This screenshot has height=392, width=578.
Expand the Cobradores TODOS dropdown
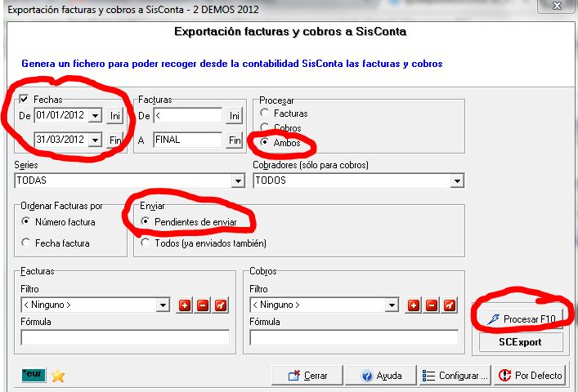tap(457, 180)
